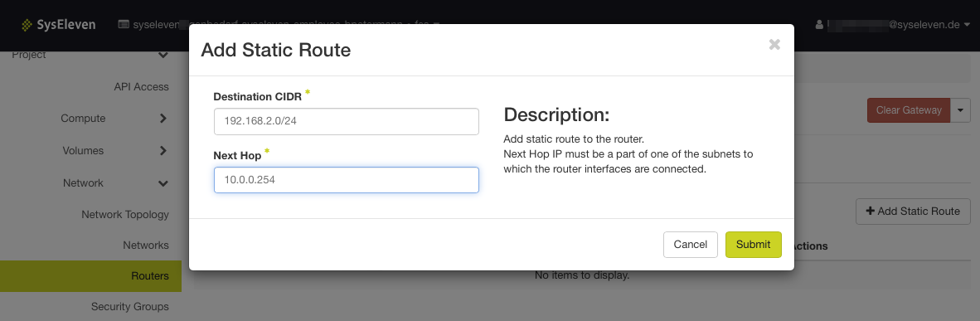Select Routers in sidebar
The image size is (980, 321).
90,276
